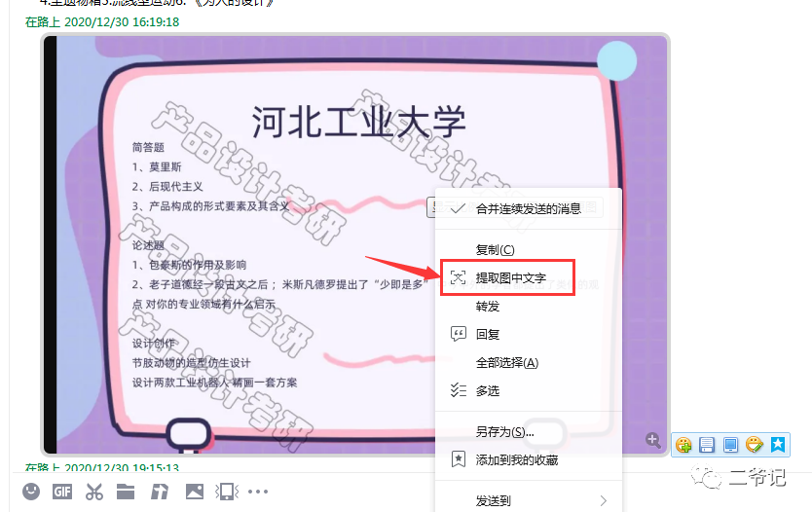The width and height of the screenshot is (812, 512).
Task: Click the quote bubble icon beside 回复
Action: (x=459, y=334)
